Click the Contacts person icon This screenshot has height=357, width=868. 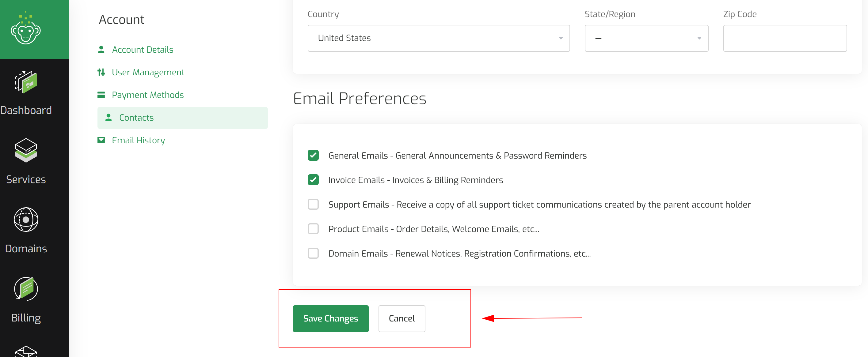click(108, 118)
